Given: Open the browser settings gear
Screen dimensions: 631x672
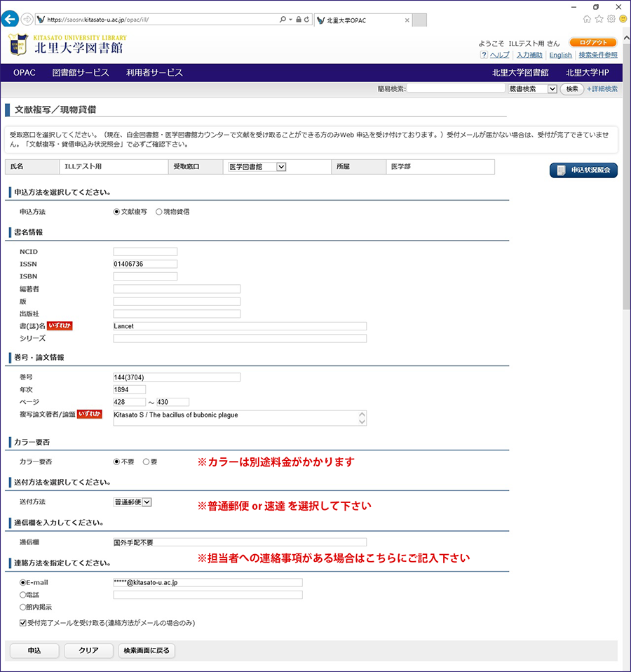Looking at the screenshot, I should coord(611,19).
